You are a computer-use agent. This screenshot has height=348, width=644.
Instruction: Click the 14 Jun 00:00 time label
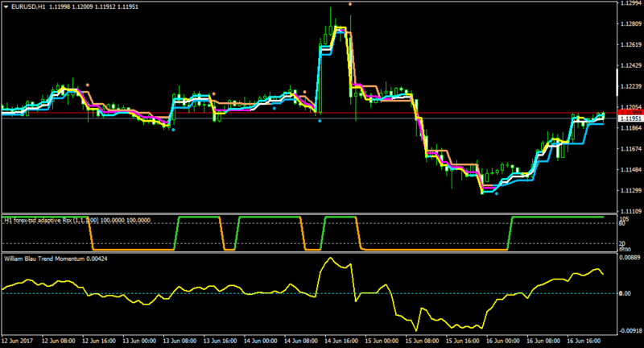pyautogui.click(x=260, y=341)
